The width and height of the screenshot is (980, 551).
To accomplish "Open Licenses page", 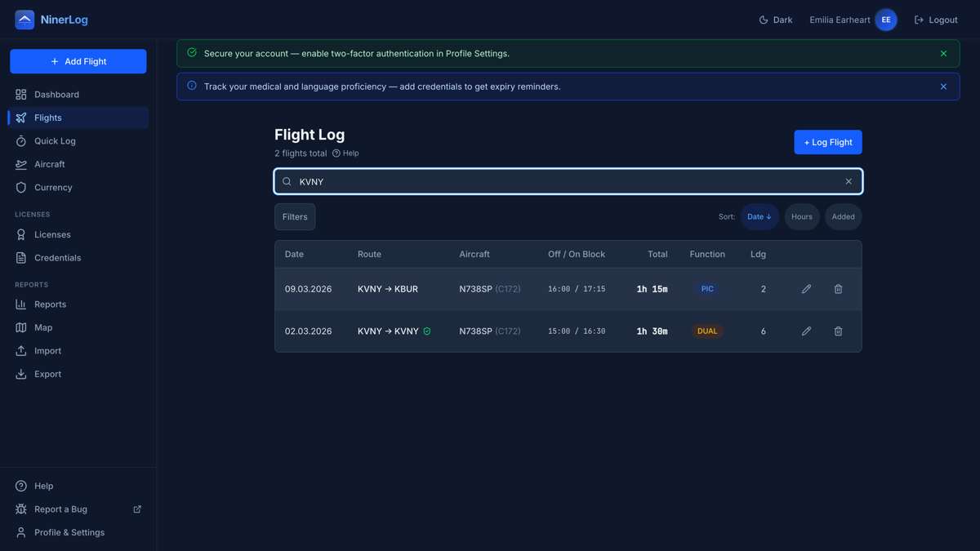I will click(x=78, y=234).
